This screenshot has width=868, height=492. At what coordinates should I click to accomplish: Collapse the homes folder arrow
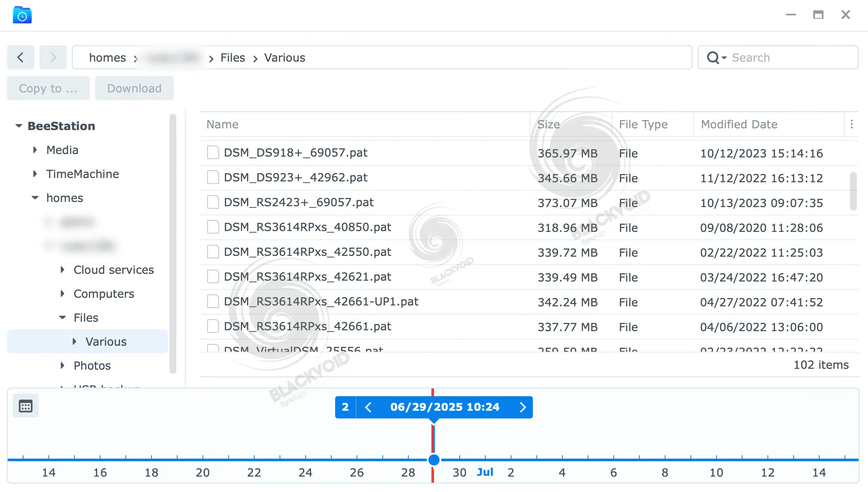pos(35,198)
